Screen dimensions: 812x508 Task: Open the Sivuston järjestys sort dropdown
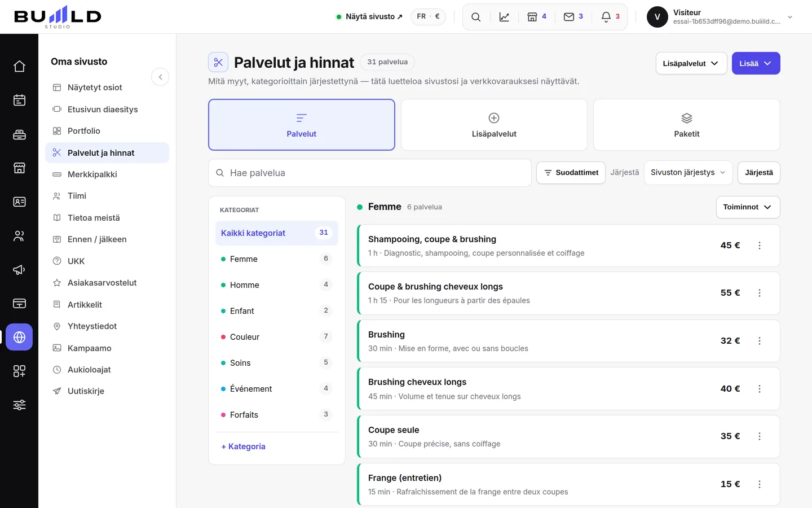point(688,173)
